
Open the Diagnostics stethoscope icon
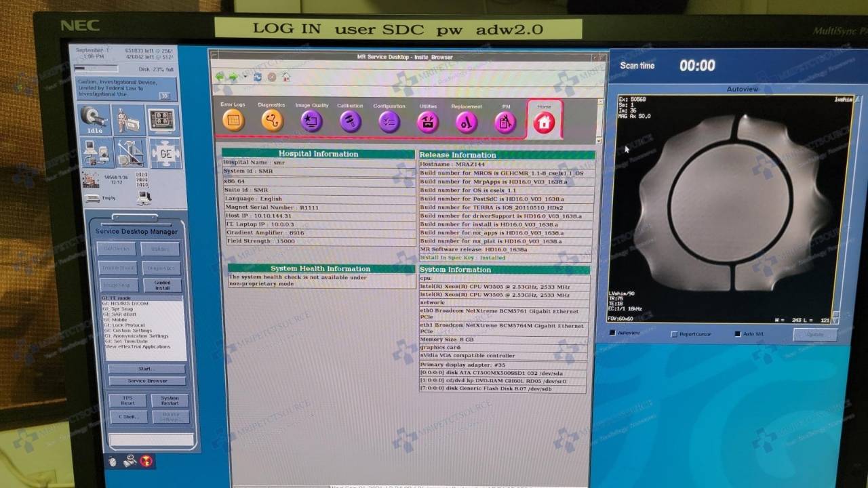click(x=272, y=121)
